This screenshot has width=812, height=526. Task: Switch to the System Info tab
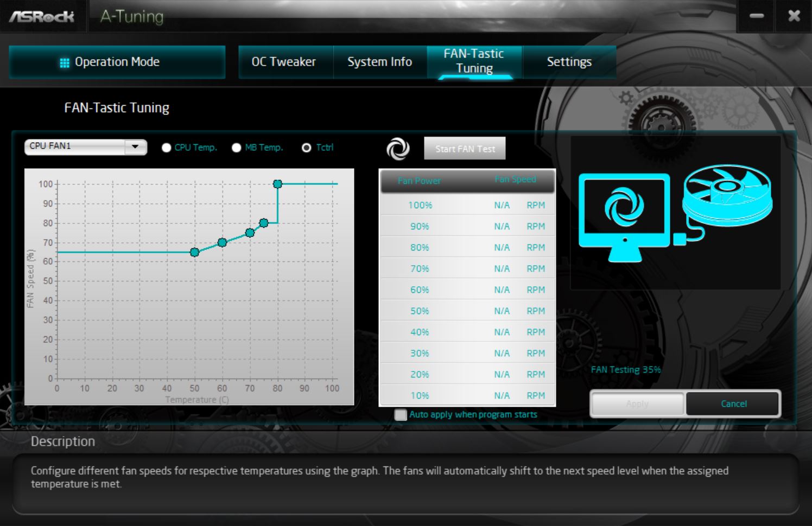pos(380,62)
